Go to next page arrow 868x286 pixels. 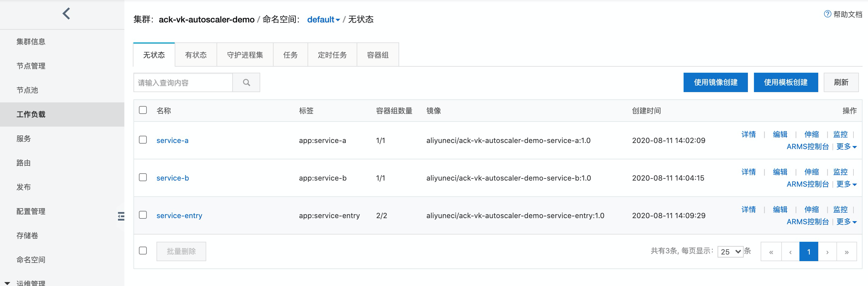point(827,251)
